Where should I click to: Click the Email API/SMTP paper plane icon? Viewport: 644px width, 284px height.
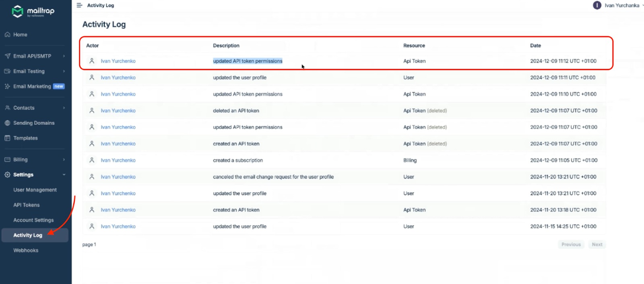[7, 56]
